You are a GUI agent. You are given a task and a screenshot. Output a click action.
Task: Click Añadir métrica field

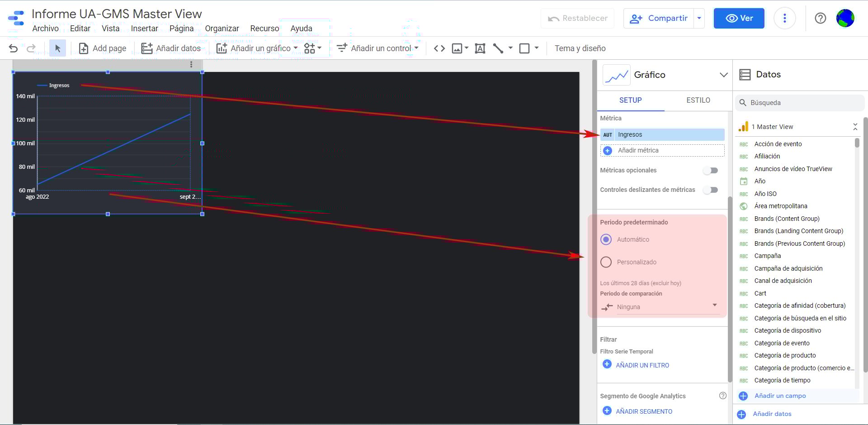662,150
